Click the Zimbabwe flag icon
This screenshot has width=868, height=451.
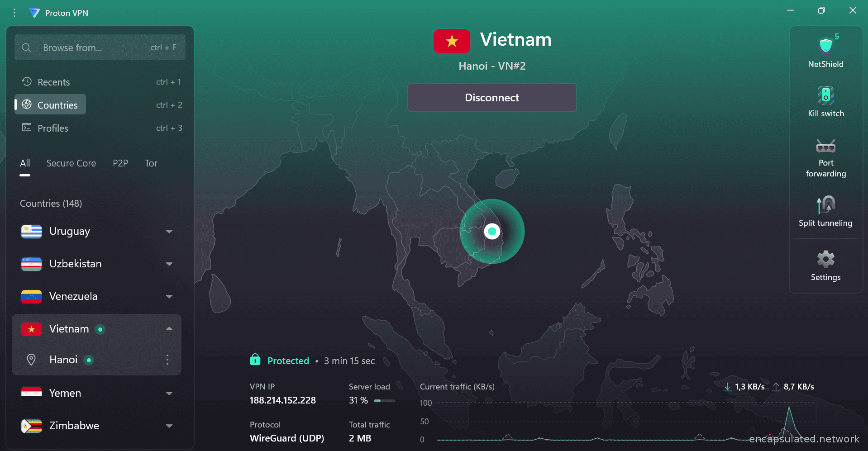click(x=32, y=426)
